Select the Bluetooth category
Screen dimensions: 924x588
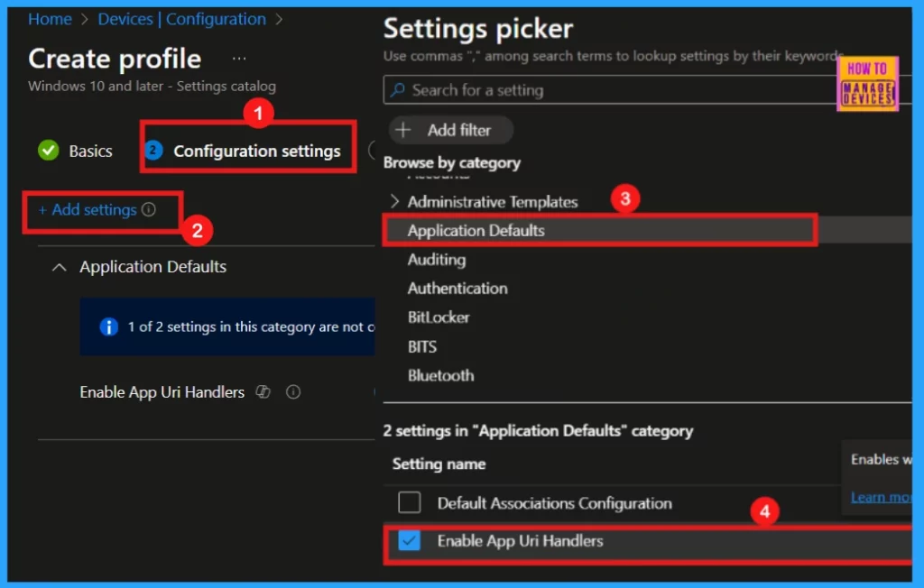point(440,375)
